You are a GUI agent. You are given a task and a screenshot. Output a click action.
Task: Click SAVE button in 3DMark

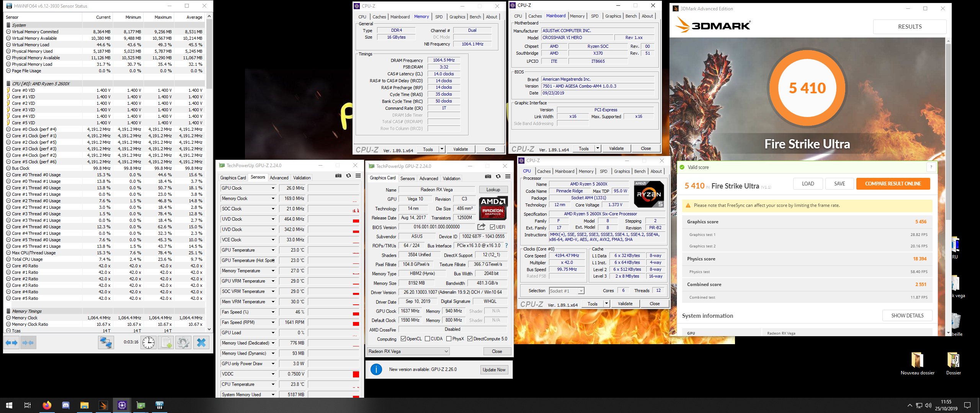839,184
